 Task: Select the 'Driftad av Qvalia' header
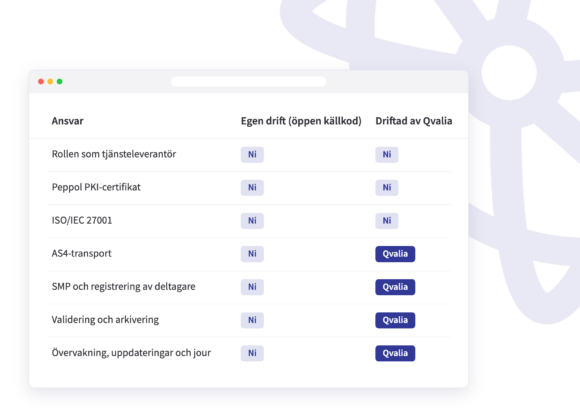414,121
